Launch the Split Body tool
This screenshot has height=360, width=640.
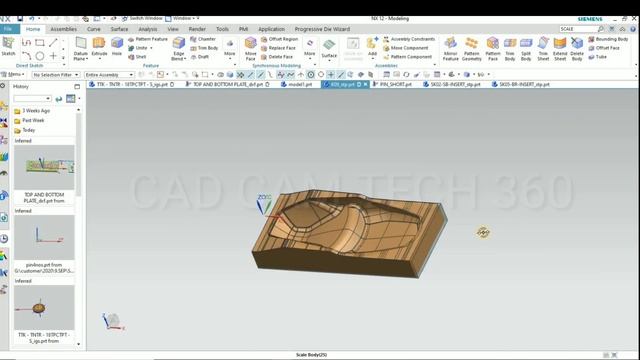tap(526, 49)
